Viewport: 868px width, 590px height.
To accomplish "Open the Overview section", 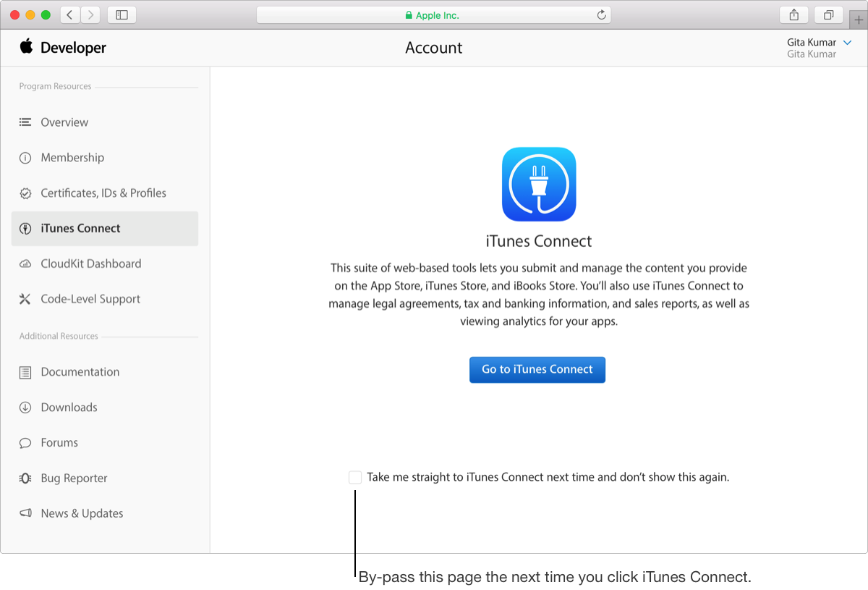I will click(64, 122).
